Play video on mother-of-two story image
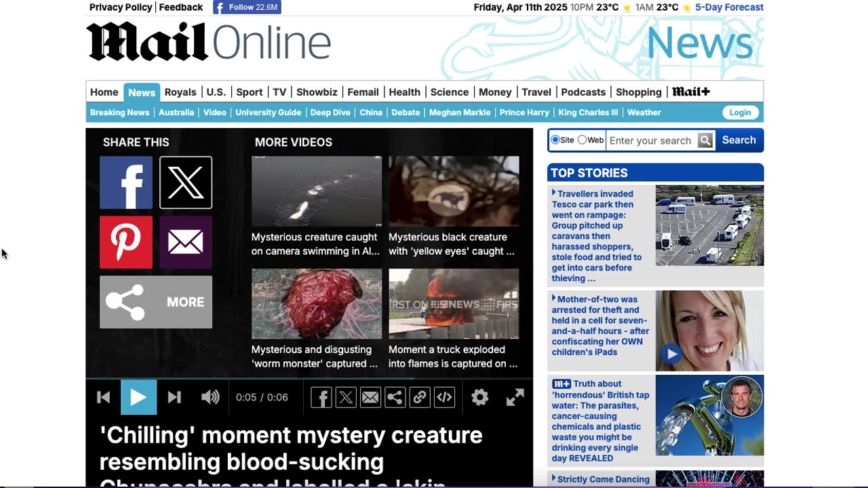This screenshot has width=868, height=488. [671, 354]
